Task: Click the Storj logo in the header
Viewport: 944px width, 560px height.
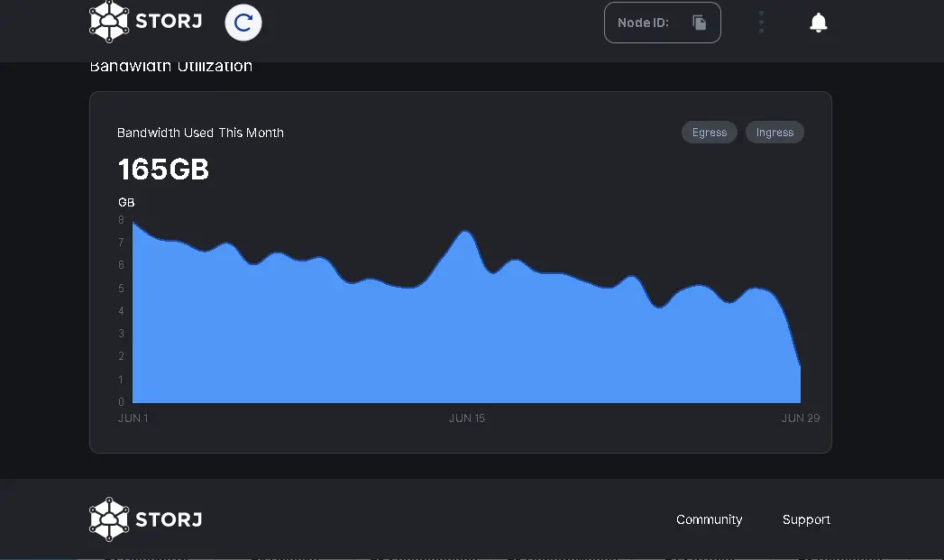Action: 144,22
